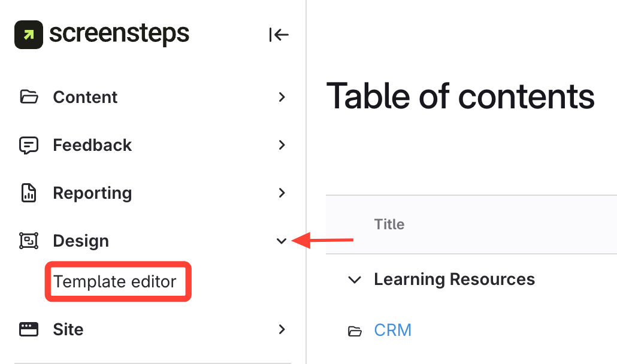Collapse the Design menu chevron
Image resolution: width=617 pixels, height=364 pixels.
coord(282,241)
